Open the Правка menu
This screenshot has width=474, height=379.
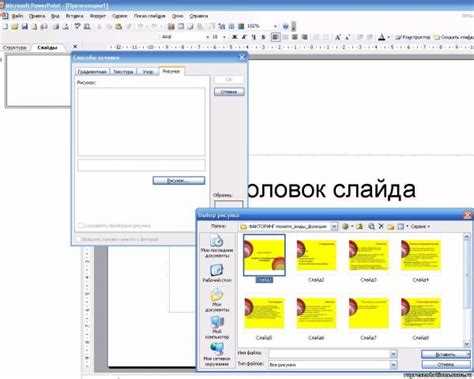[37, 16]
